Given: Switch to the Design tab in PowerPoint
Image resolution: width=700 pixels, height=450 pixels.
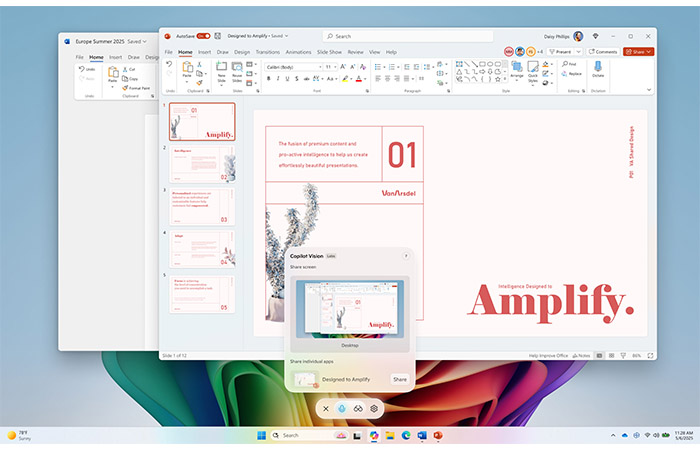Looking at the screenshot, I should tap(242, 52).
